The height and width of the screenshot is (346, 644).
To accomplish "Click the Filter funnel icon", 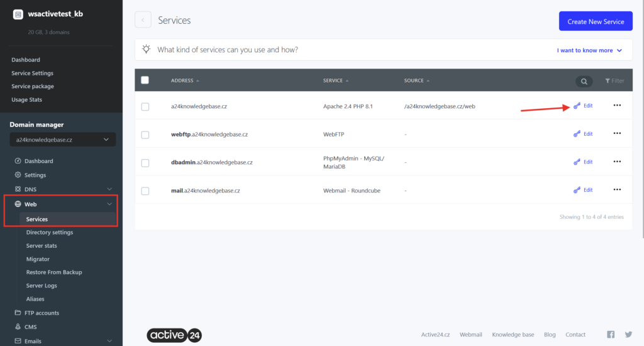I will click(608, 81).
